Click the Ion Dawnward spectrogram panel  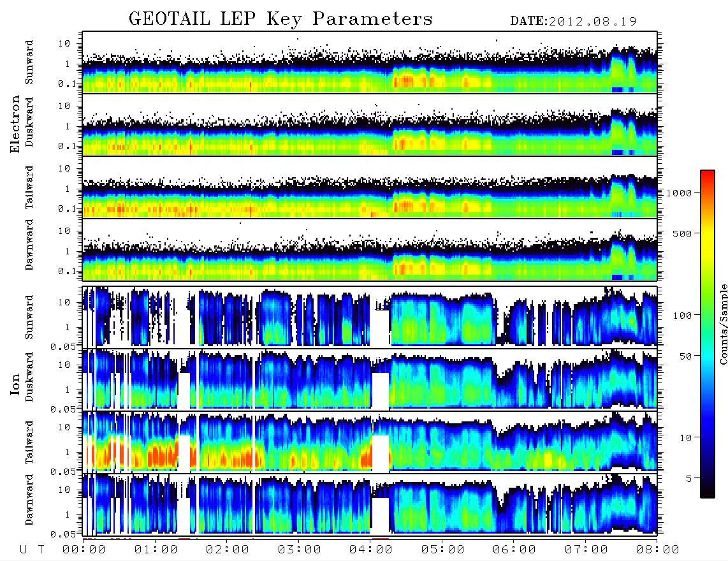click(370, 504)
